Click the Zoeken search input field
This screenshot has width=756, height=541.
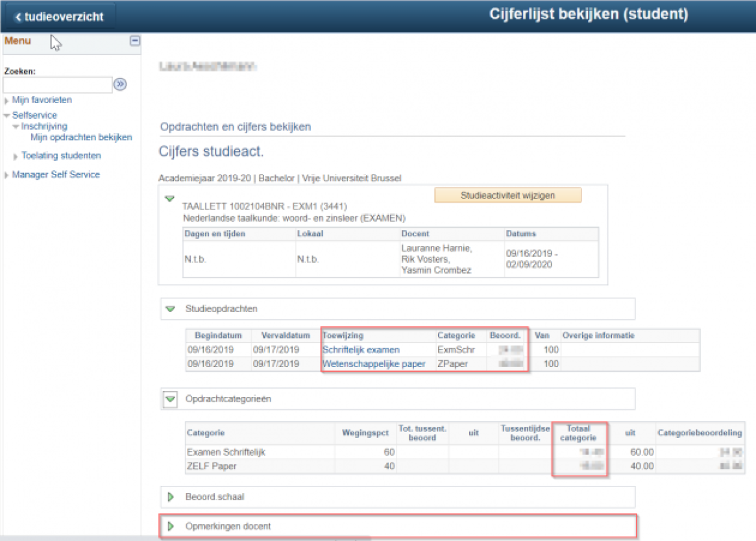point(58,85)
